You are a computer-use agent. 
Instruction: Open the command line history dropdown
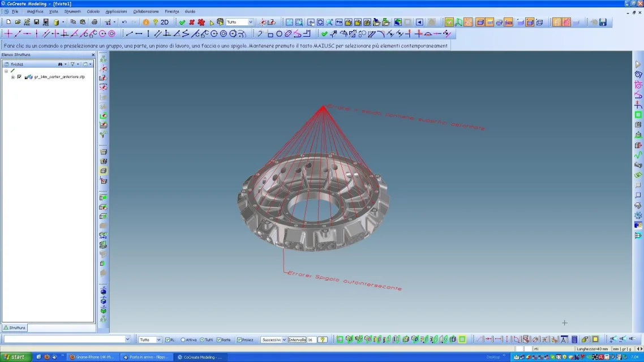(127, 339)
